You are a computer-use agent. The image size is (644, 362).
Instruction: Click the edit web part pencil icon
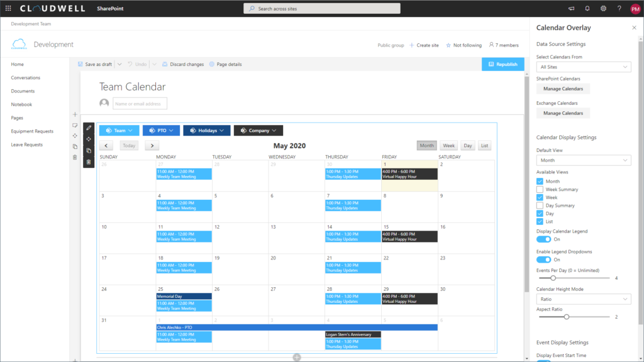tap(89, 128)
